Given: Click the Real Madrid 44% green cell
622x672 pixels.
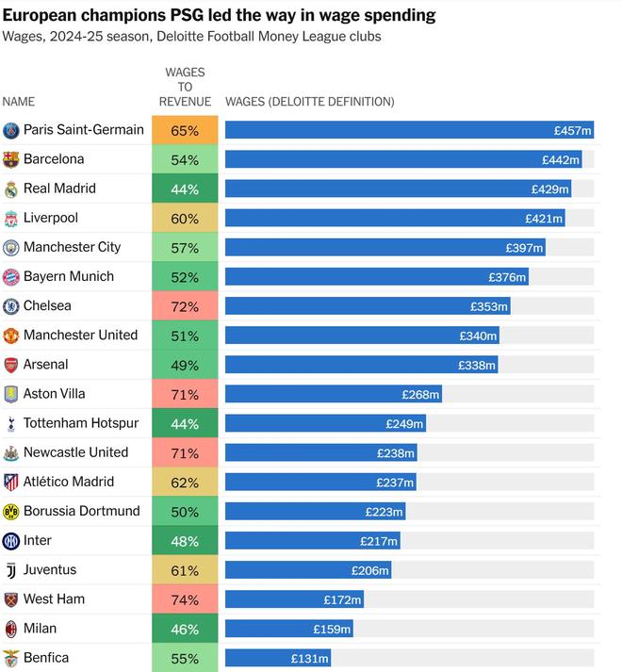Looking at the screenshot, I should 185,188.
